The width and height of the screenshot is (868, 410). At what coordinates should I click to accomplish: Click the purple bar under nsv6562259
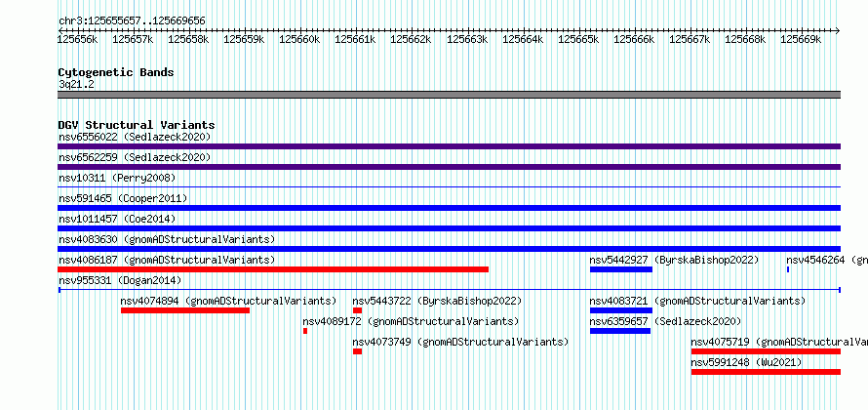tap(449, 167)
